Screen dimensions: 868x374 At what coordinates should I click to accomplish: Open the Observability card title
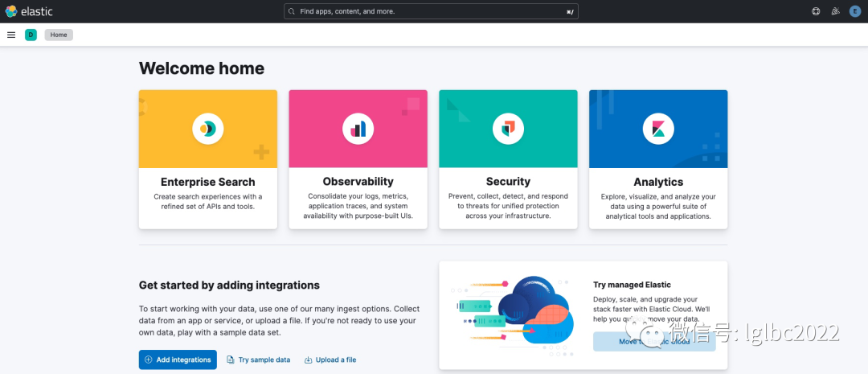click(358, 182)
